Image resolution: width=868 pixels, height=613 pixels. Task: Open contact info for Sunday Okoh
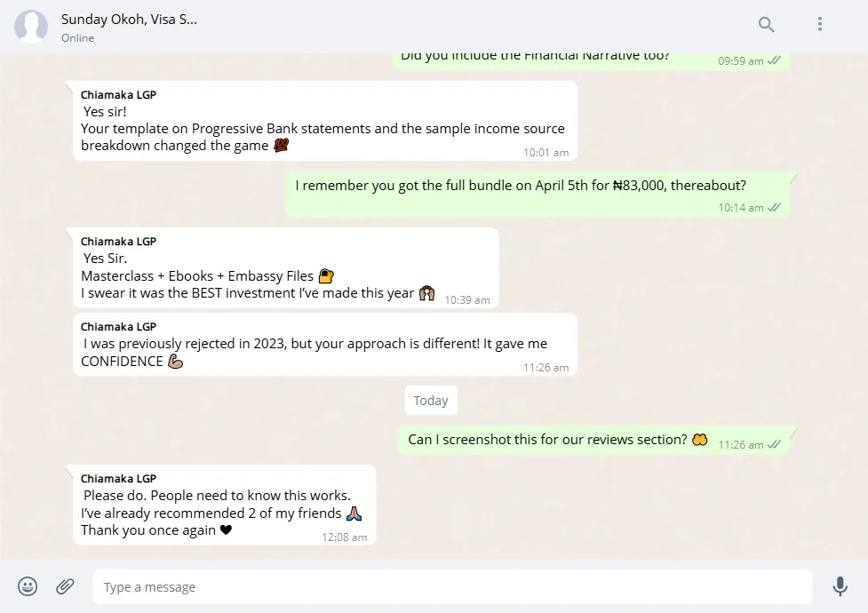click(x=129, y=20)
